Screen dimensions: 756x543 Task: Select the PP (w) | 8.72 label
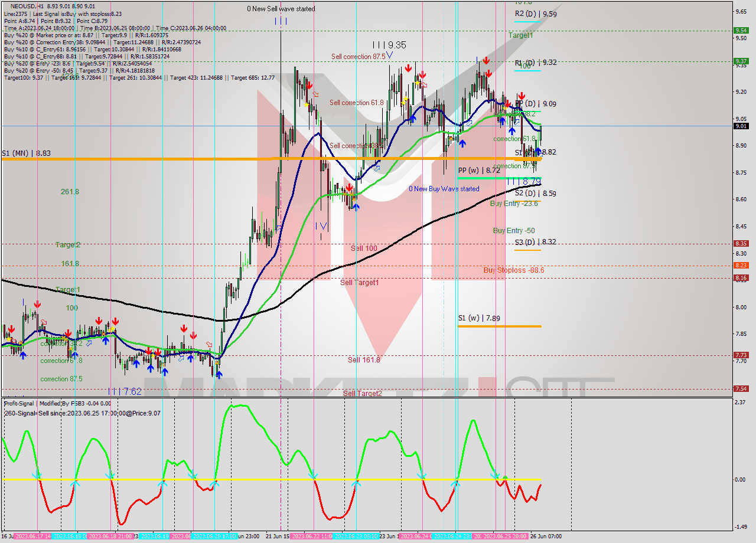(x=479, y=170)
